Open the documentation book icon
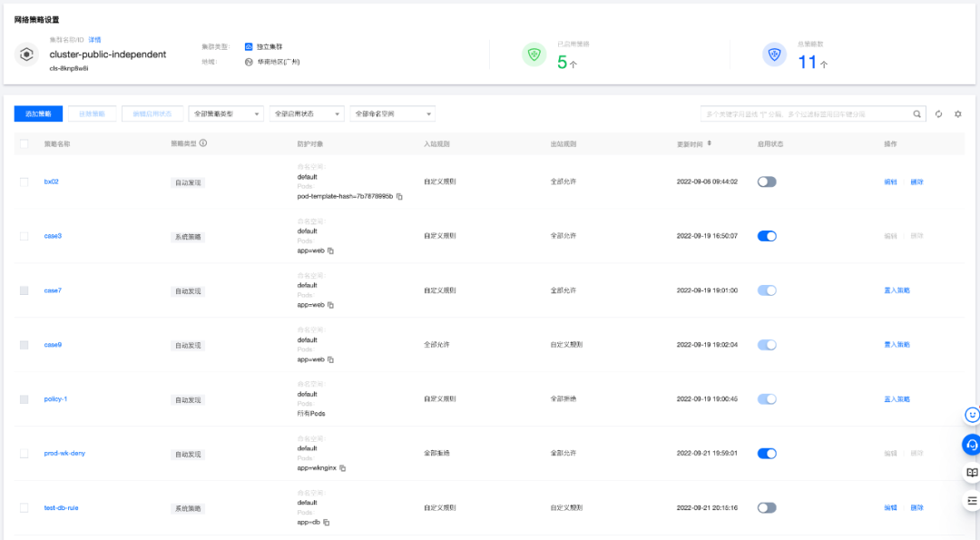Viewport: 980px width, 540px height. pyautogui.click(x=972, y=473)
